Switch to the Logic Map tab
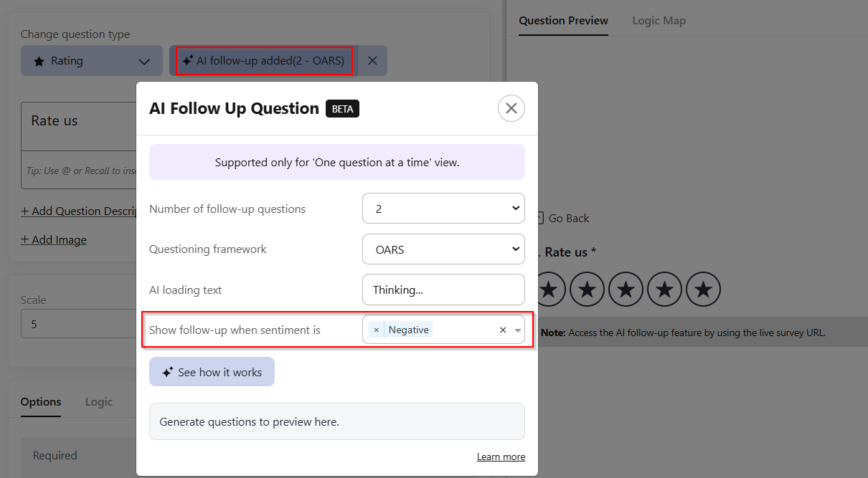 (x=659, y=21)
